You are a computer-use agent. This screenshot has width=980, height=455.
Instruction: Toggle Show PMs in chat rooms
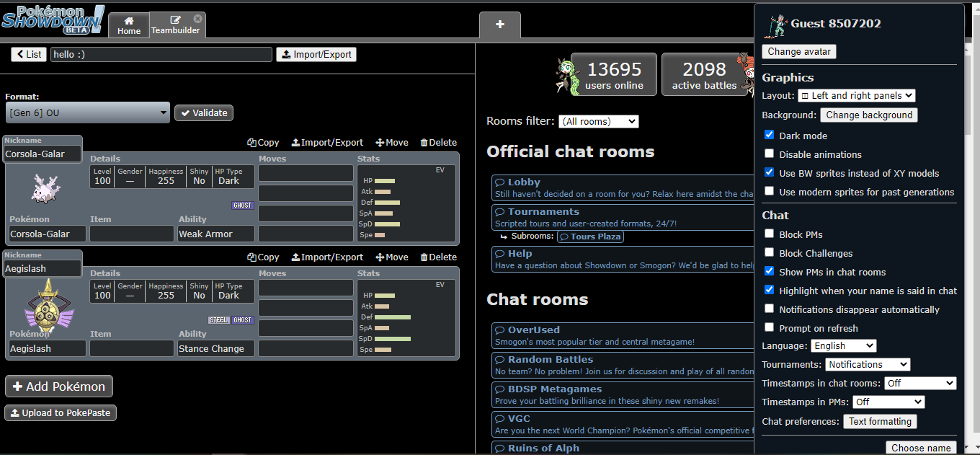coord(769,271)
